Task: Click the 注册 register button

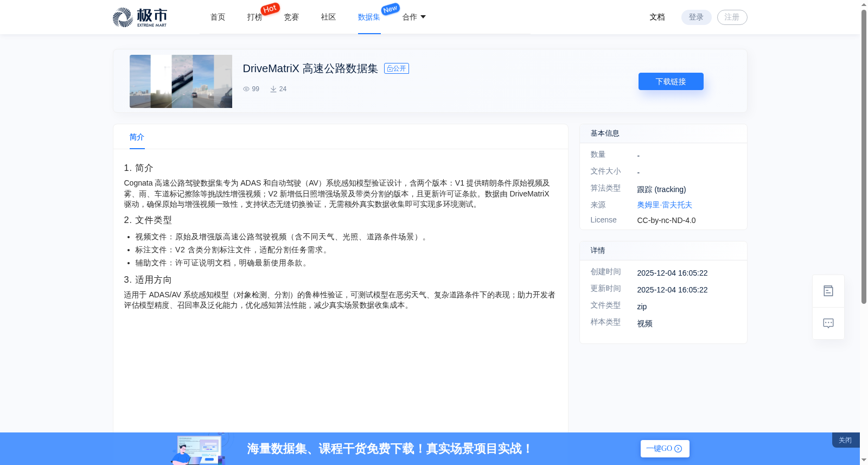Action: [x=732, y=17]
